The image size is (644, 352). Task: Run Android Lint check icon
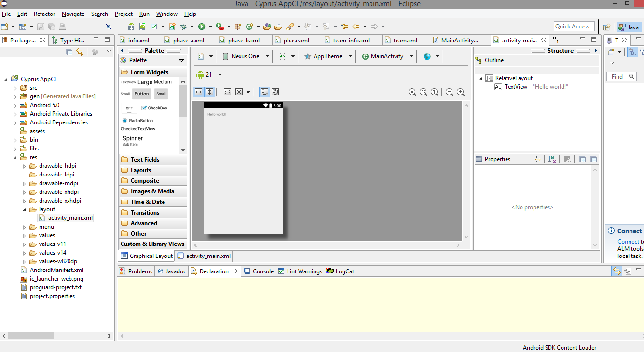[154, 27]
